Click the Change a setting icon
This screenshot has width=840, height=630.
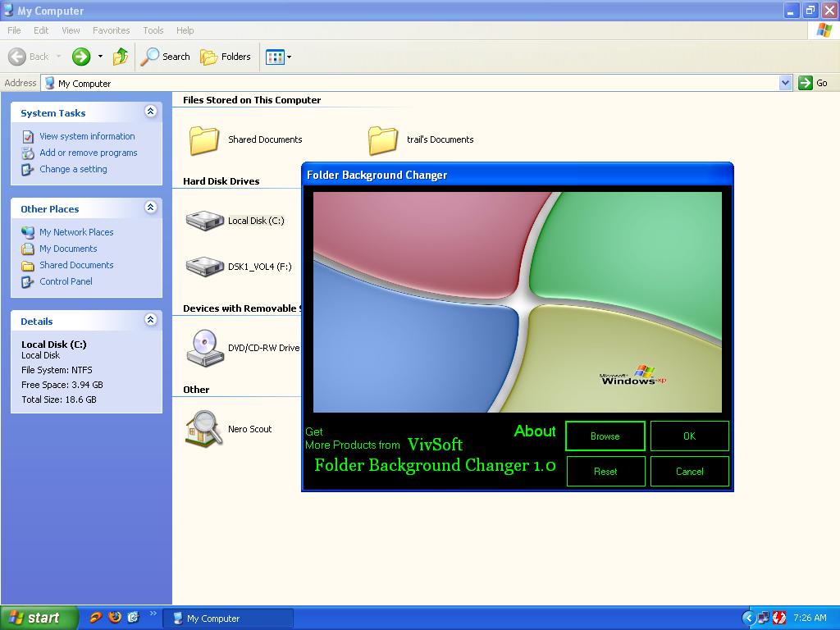28,170
